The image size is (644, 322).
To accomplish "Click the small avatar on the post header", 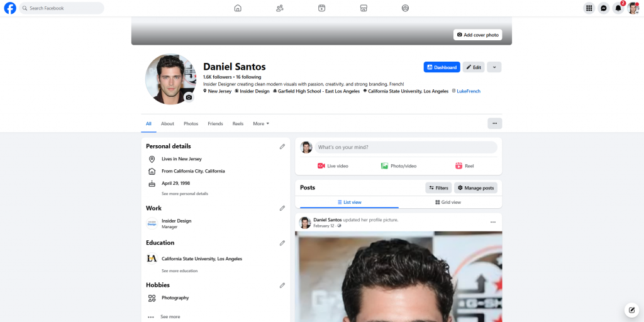I will tap(305, 223).
